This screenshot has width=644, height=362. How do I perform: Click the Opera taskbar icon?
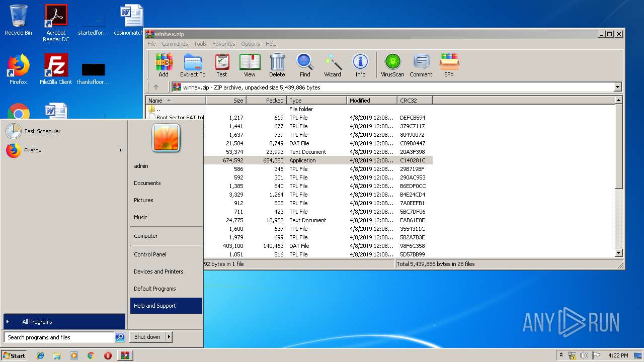click(108, 355)
